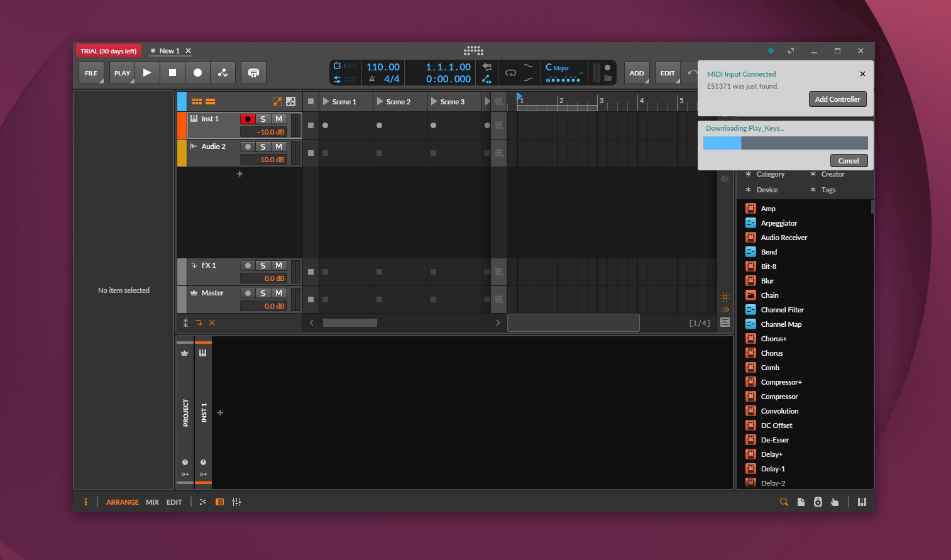Toggle the arranger loop button

[510, 73]
